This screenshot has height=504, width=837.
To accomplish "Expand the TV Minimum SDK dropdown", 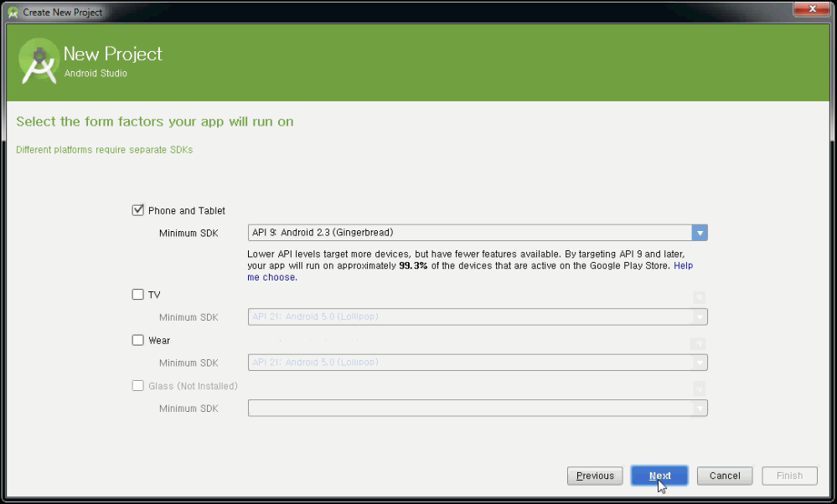I will pos(700,316).
